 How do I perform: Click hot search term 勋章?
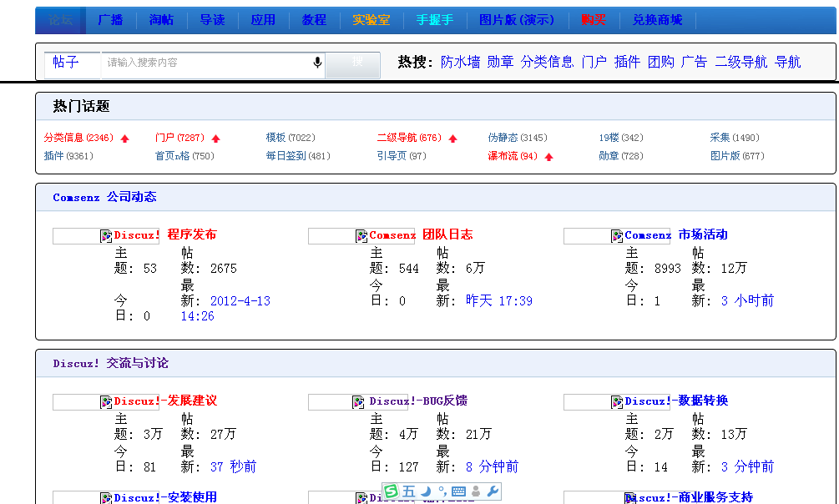[500, 62]
